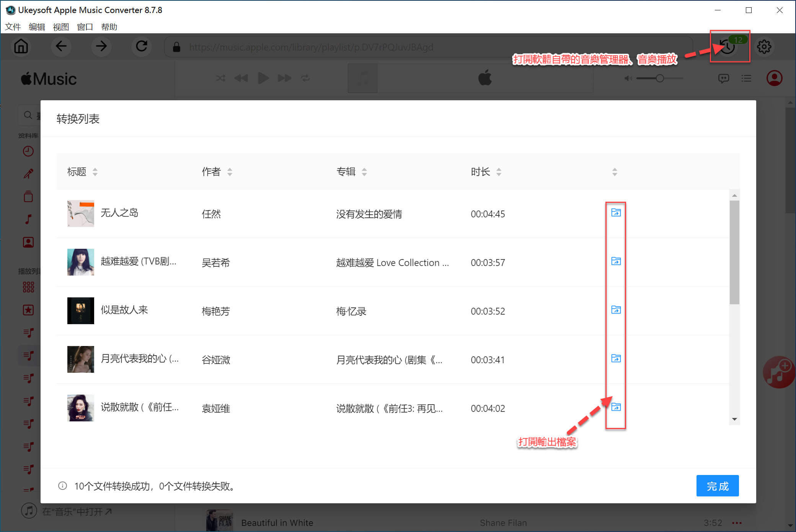Open the settings gear icon

tap(764, 47)
